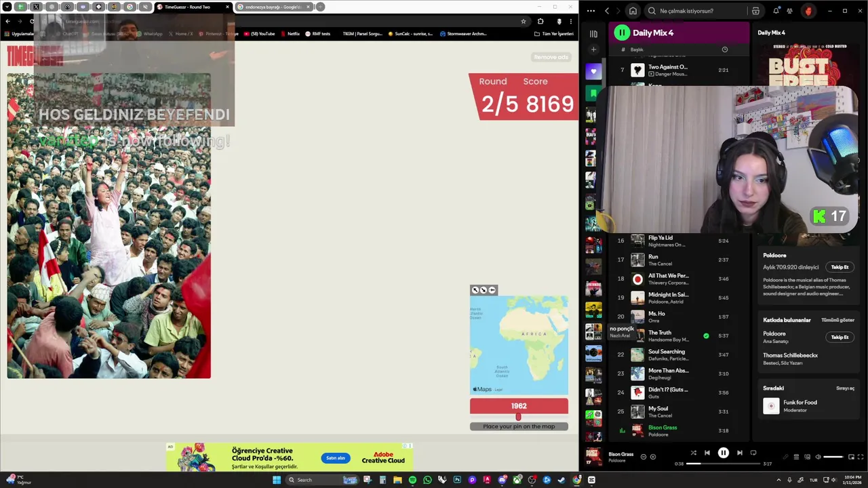The height and width of the screenshot is (488, 868).
Task: Show all credits via Tümünü göster
Action: [x=837, y=320]
